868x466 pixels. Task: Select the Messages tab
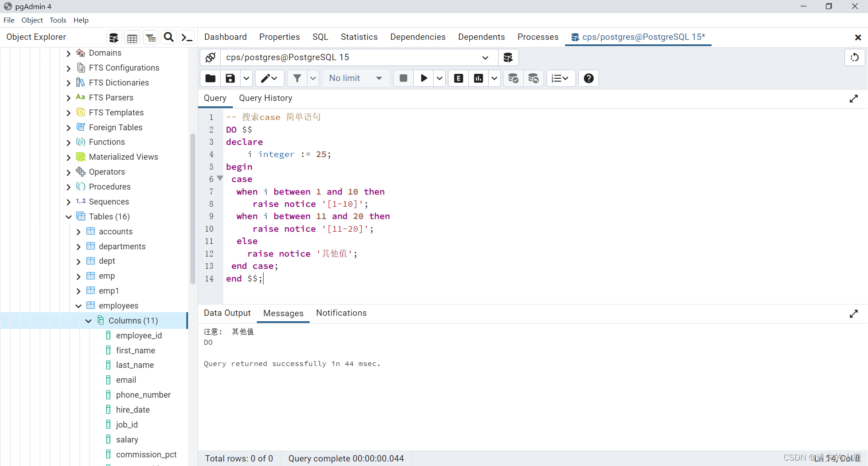click(x=283, y=314)
